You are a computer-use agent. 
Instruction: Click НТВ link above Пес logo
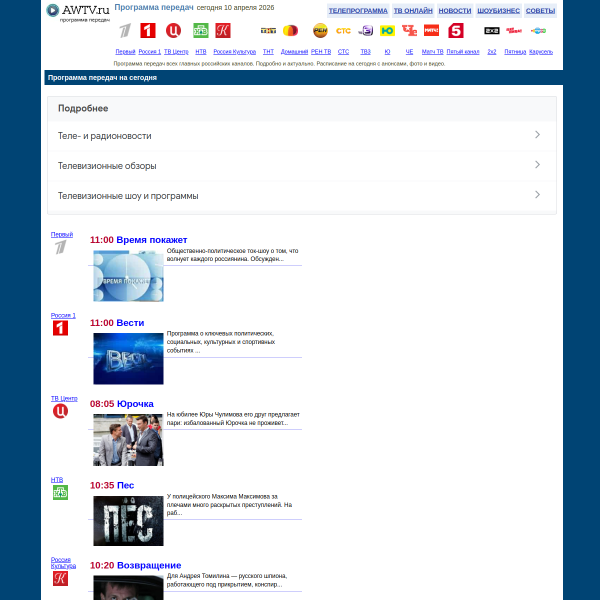coord(57,480)
